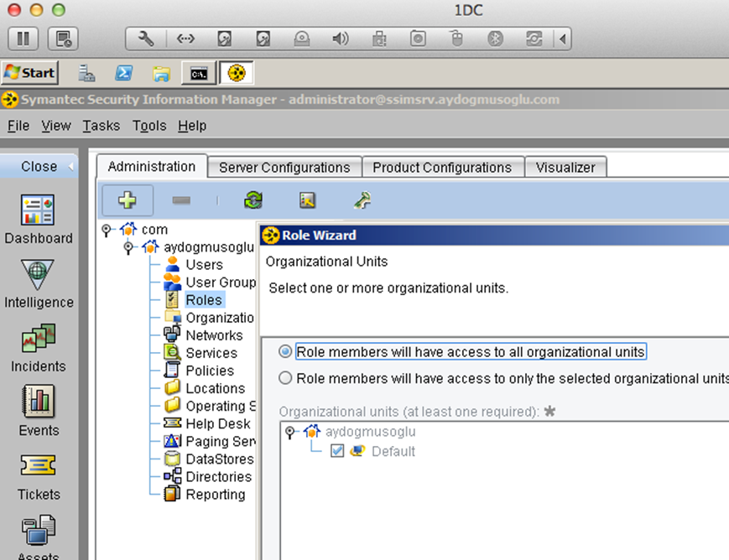Open Server Manager from the taskbar
The width and height of the screenshot is (729, 560).
click(x=86, y=73)
